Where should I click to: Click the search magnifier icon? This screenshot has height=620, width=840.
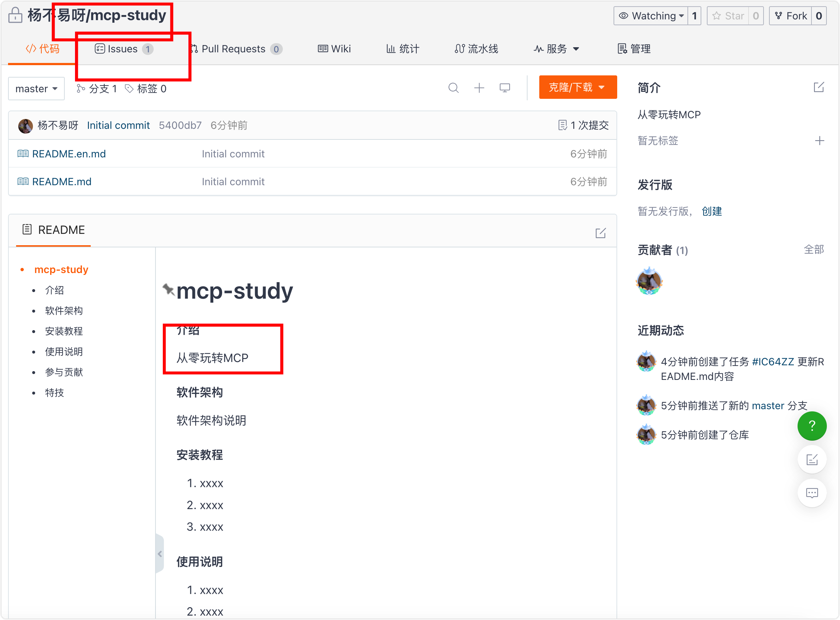[453, 88]
